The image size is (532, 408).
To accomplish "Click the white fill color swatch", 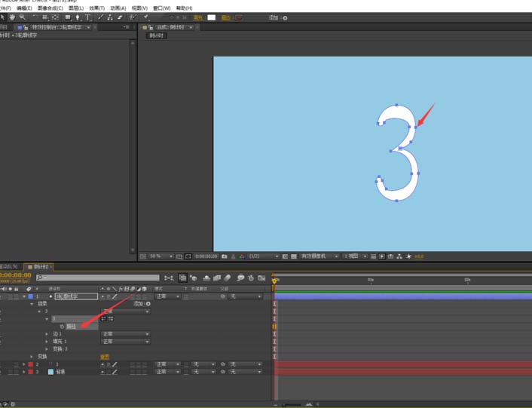I will (212, 17).
